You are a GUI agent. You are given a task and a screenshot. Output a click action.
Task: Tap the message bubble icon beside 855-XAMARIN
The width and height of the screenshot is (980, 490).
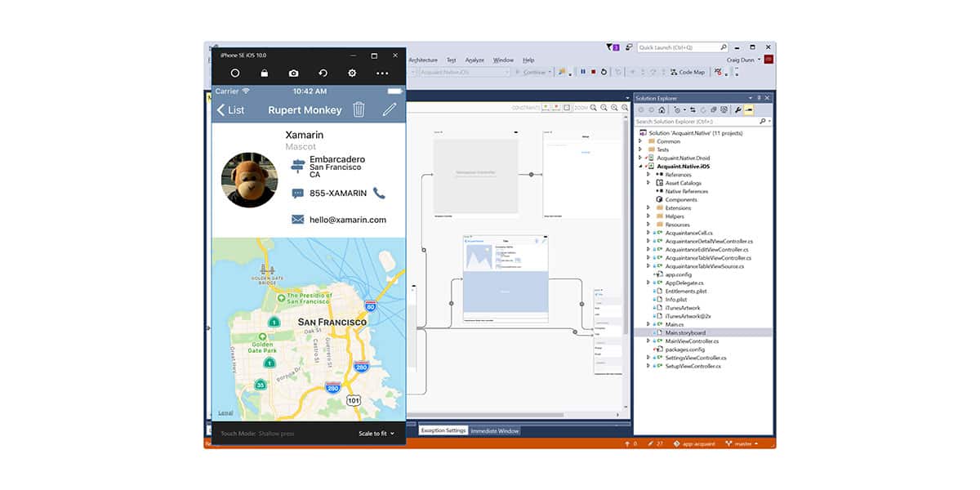(x=298, y=194)
